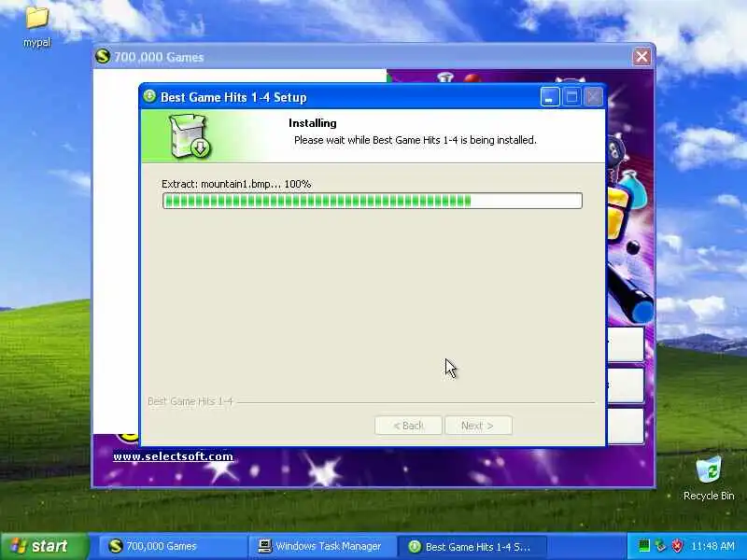Click the Back button in Setup
This screenshot has height=560, width=747.
tap(408, 426)
